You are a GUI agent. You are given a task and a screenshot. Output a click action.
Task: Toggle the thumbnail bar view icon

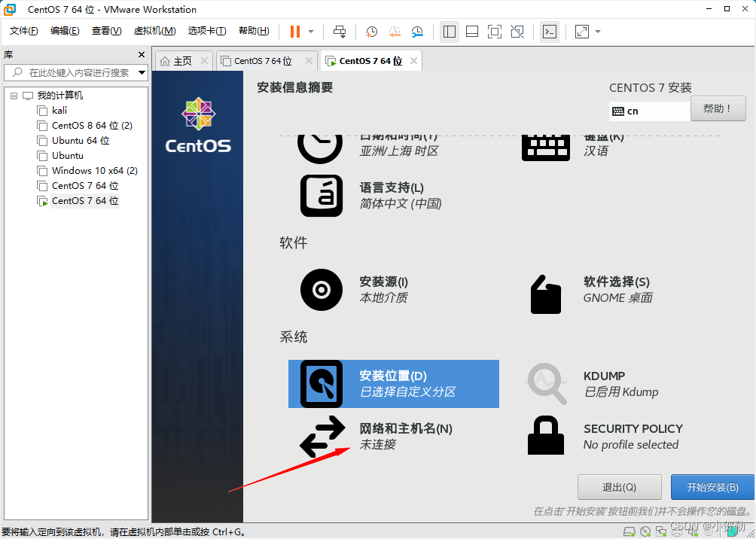coord(472,32)
